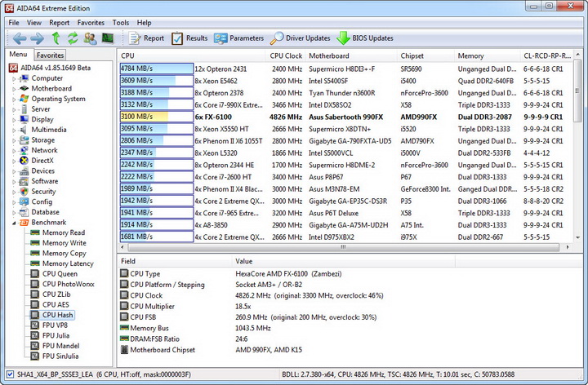Open the Tools menu
The height and width of the screenshot is (385, 588).
pyautogui.click(x=120, y=23)
